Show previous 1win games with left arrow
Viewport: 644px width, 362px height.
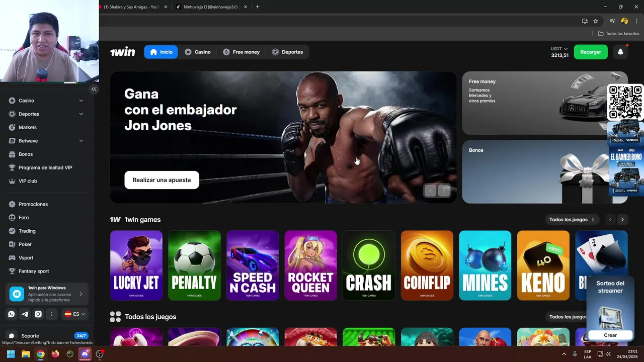click(x=610, y=220)
